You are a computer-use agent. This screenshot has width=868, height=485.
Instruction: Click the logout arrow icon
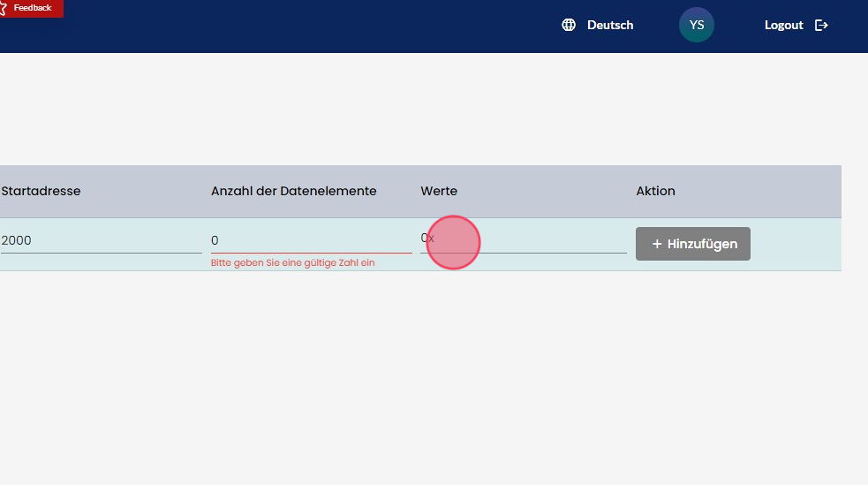point(821,25)
